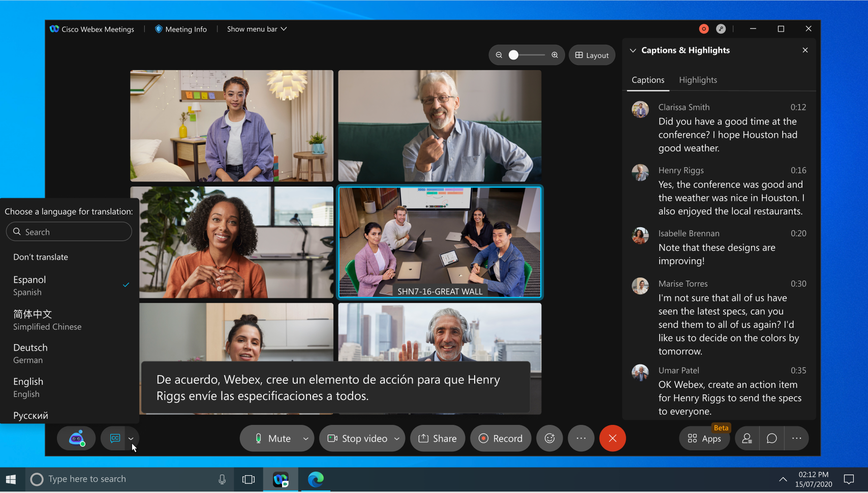Open more options in center controls

tap(581, 438)
